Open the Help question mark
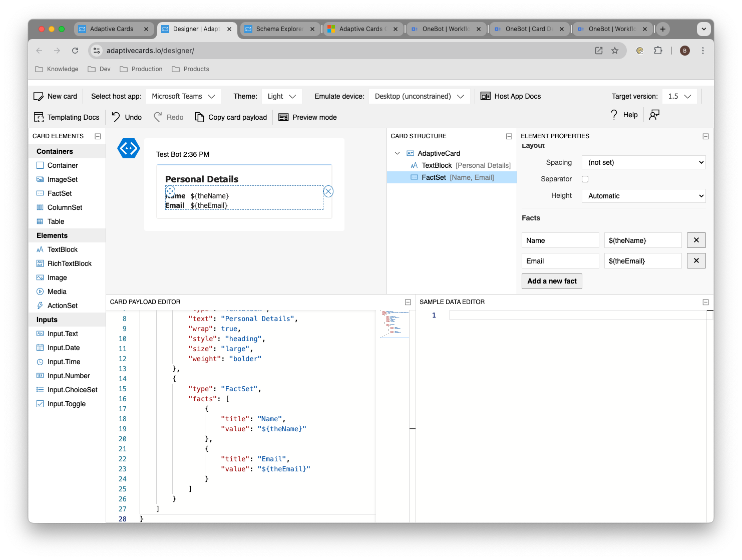The height and width of the screenshot is (560, 742). (614, 115)
